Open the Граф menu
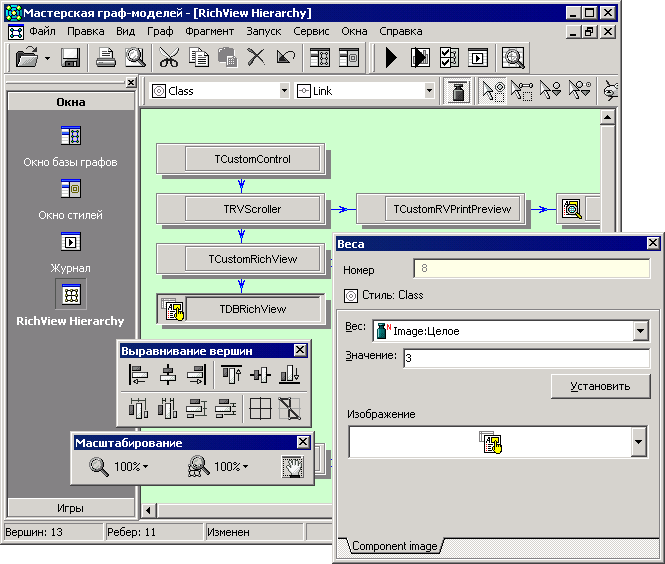665x564 pixels. 160,31
